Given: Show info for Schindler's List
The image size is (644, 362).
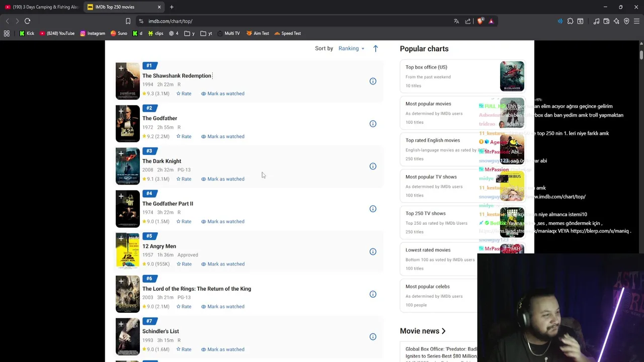Looking at the screenshot, I should point(373,337).
